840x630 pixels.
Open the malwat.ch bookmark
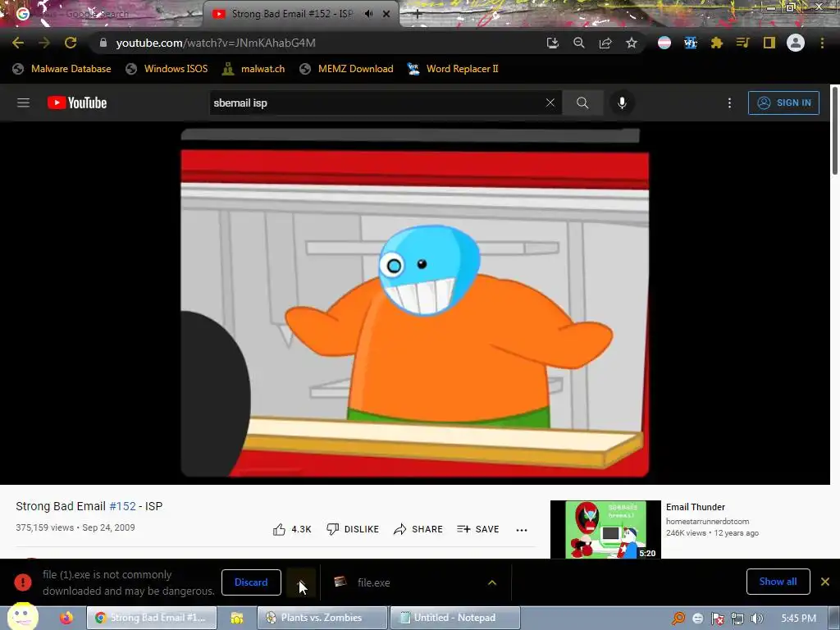253,69
